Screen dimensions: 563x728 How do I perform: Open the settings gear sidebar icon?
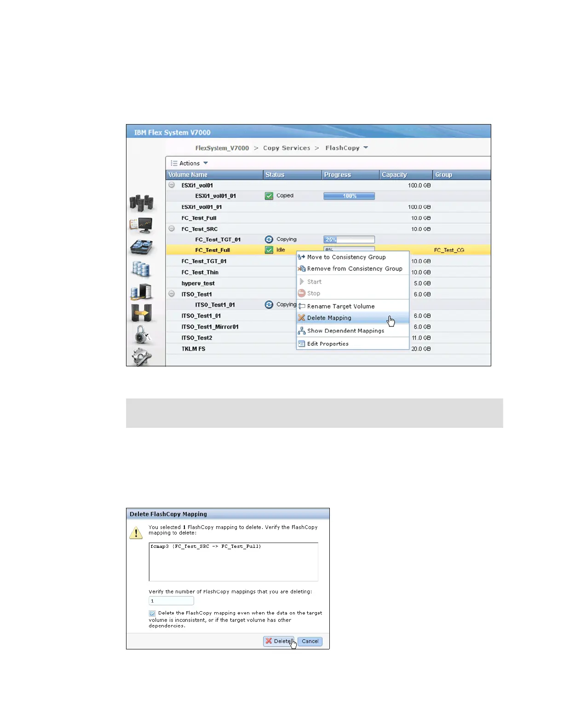[142, 357]
